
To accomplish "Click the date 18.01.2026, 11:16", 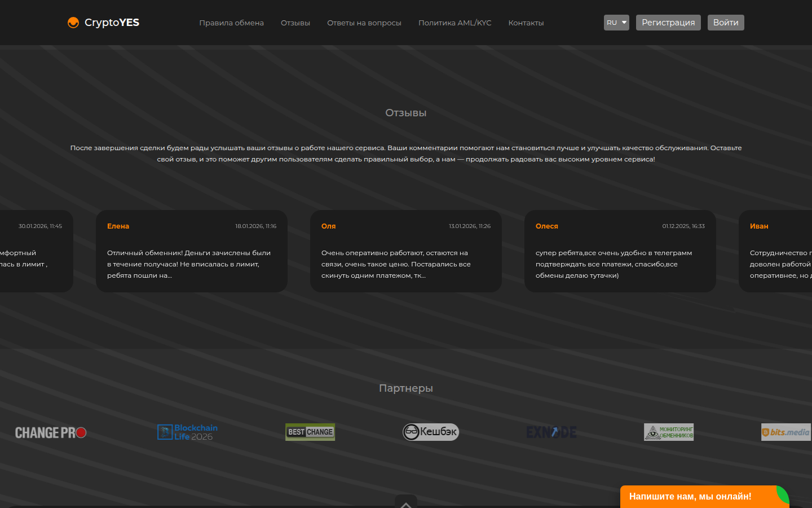I will (x=256, y=226).
